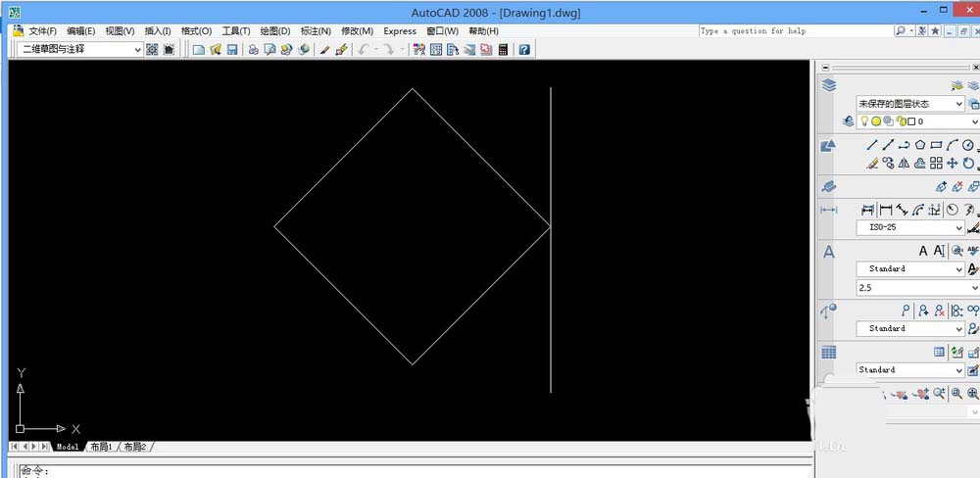The height and width of the screenshot is (478, 980).
Task: Click the 3D DWF globe icon
Action: pos(303,50)
